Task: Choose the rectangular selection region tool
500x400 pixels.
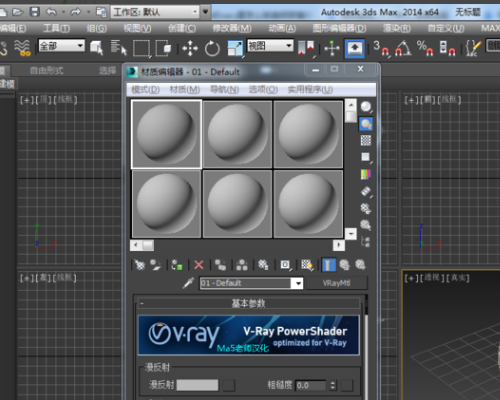Action: pyautogui.click(x=141, y=48)
